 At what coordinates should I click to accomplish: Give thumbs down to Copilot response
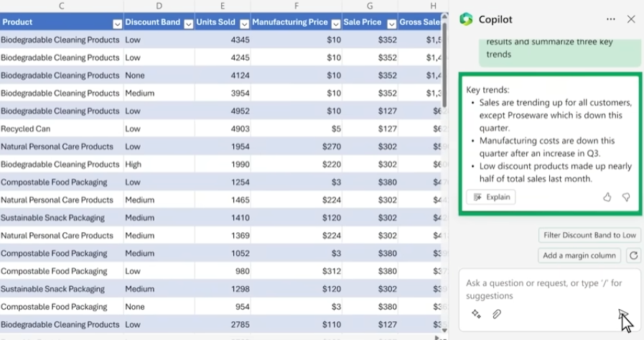point(626,197)
